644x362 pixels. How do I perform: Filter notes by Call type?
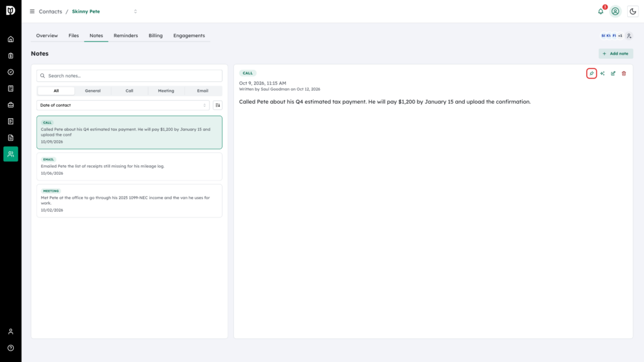tap(130, 90)
